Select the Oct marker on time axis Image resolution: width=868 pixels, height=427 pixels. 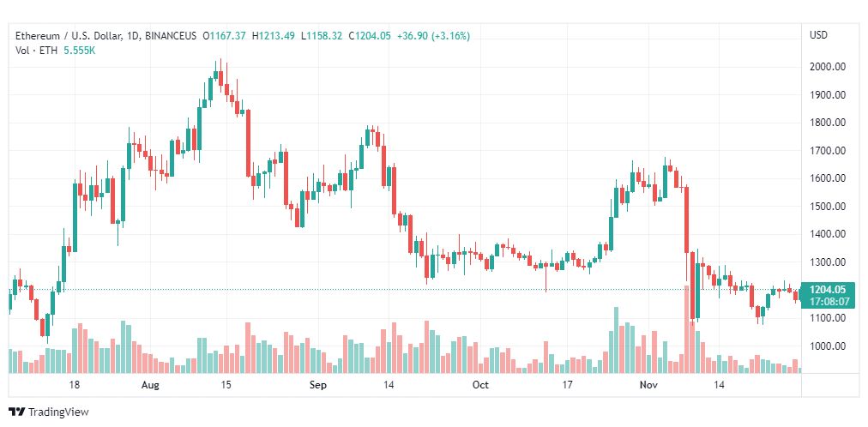(x=480, y=385)
